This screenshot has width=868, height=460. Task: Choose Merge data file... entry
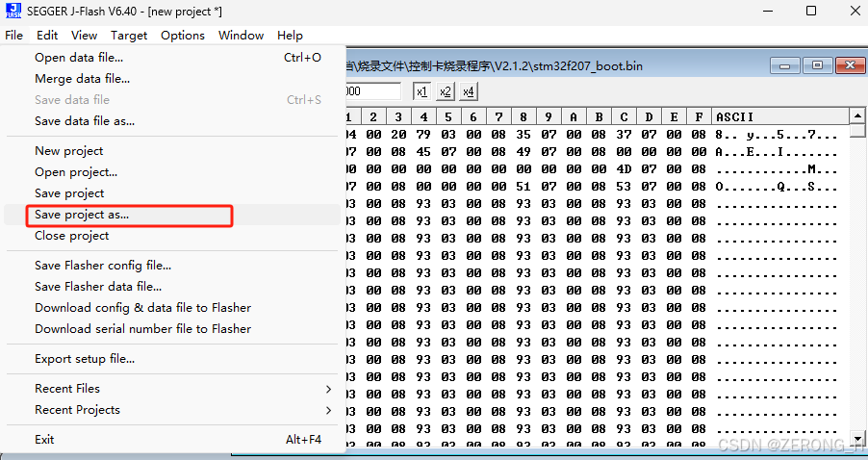(x=172, y=79)
